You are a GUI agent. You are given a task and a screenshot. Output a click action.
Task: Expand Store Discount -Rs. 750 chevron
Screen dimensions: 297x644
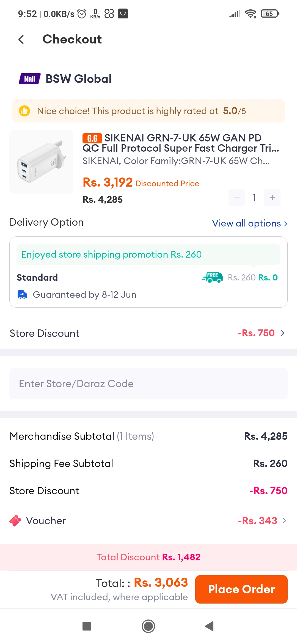(x=282, y=333)
